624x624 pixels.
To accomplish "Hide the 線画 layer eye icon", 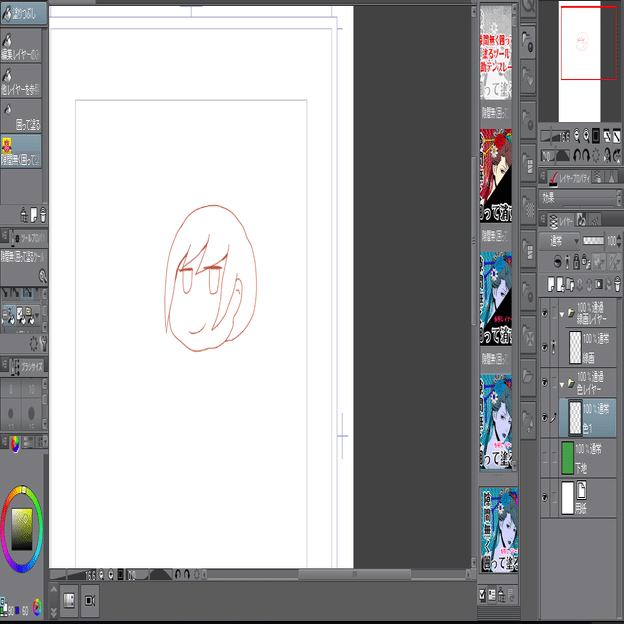I will [544, 347].
